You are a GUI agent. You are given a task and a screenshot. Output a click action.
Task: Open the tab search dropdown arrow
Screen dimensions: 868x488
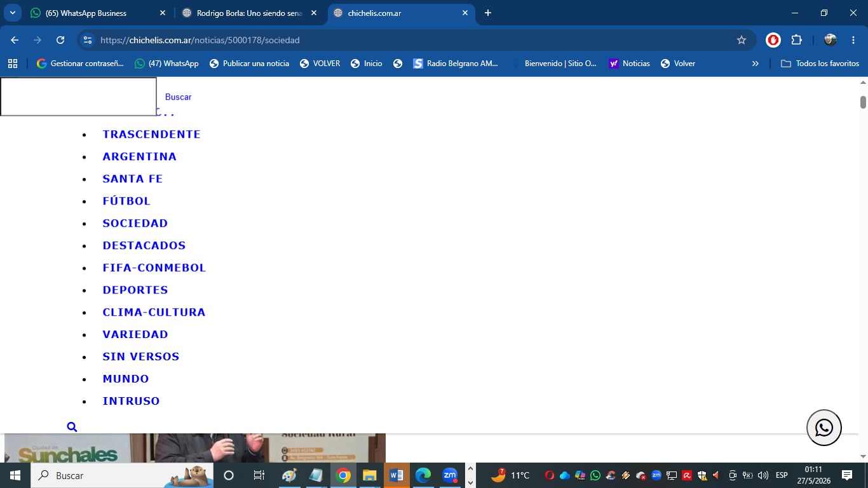[x=13, y=13]
